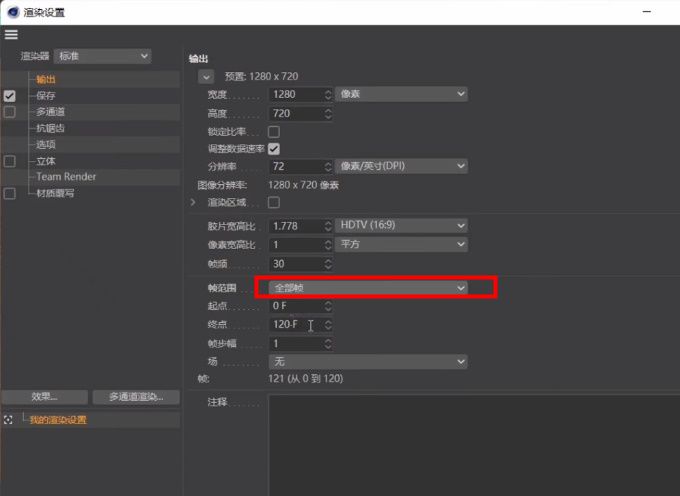Open the HDTV (16:9) film aspect dropdown
680x496 pixels.
[x=402, y=226]
